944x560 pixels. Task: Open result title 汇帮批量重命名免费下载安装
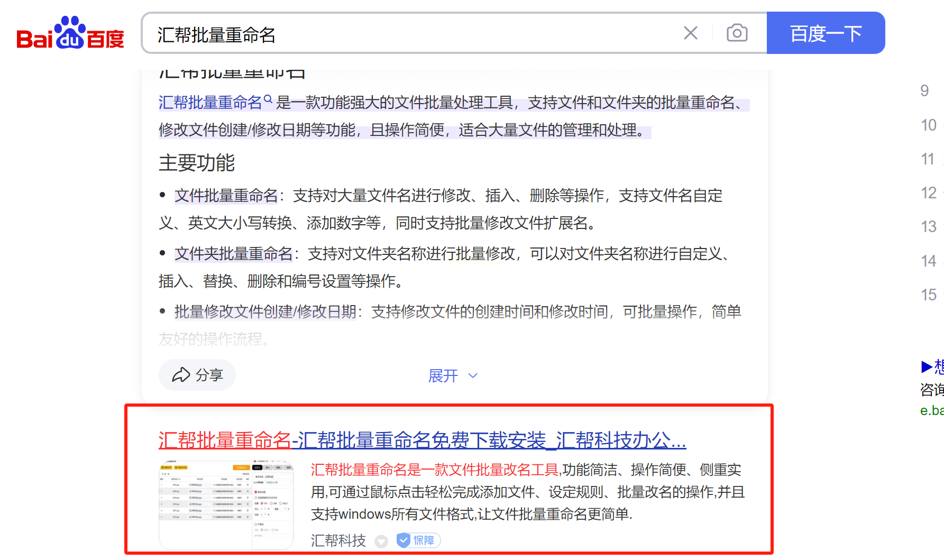click(x=422, y=440)
